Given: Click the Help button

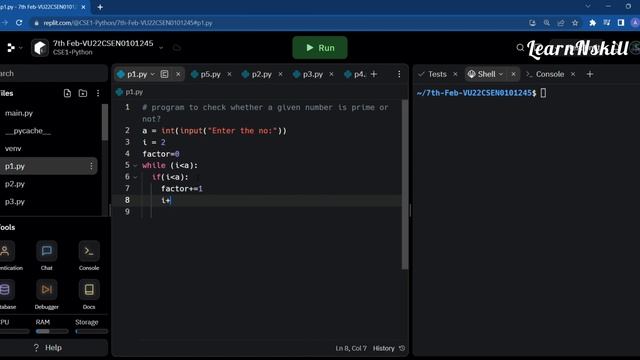Looking at the screenshot, I should coord(48,348).
